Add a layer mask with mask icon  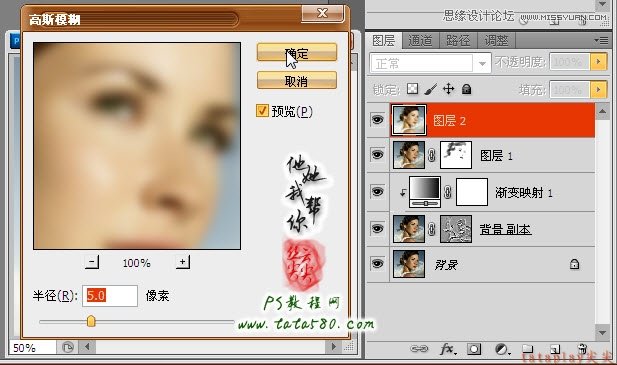coord(474,349)
